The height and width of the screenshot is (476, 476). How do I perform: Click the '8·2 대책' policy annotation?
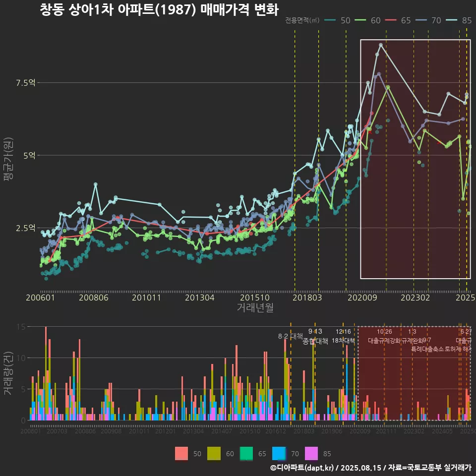point(291,336)
